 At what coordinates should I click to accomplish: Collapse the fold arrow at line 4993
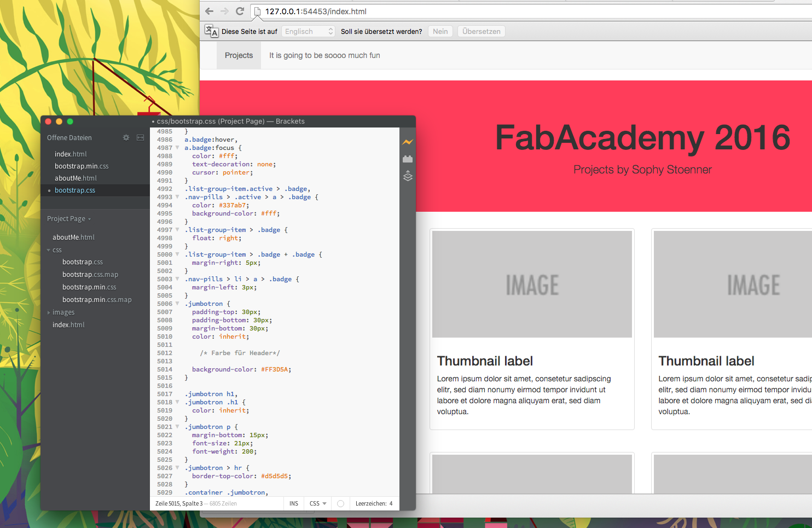pyautogui.click(x=177, y=197)
